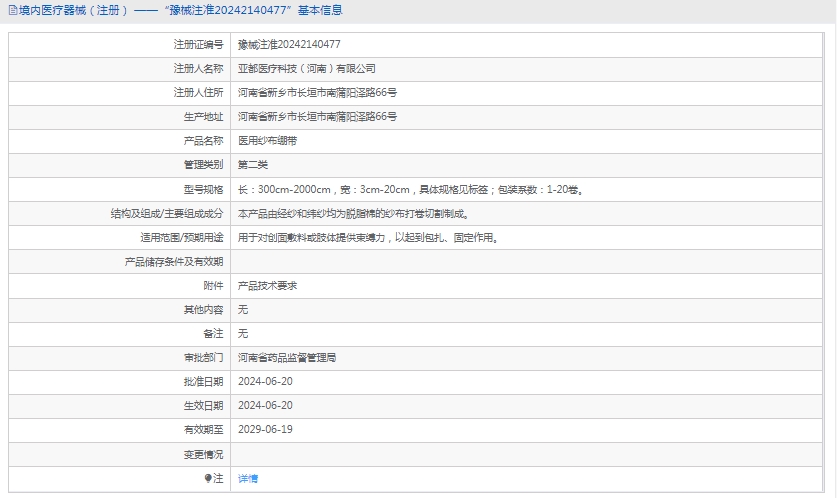Click the bulb icon next to 注

[x=208, y=479]
